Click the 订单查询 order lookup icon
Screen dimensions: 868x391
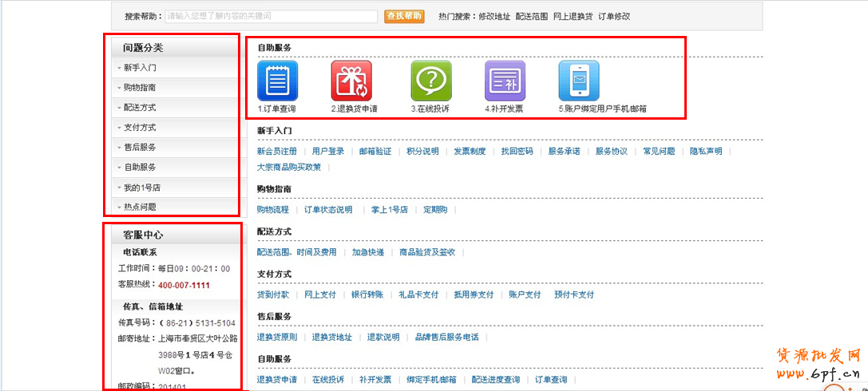(x=277, y=81)
